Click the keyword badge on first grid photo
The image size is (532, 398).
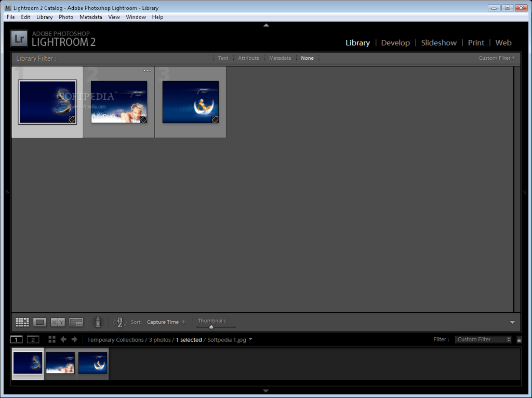pos(72,120)
